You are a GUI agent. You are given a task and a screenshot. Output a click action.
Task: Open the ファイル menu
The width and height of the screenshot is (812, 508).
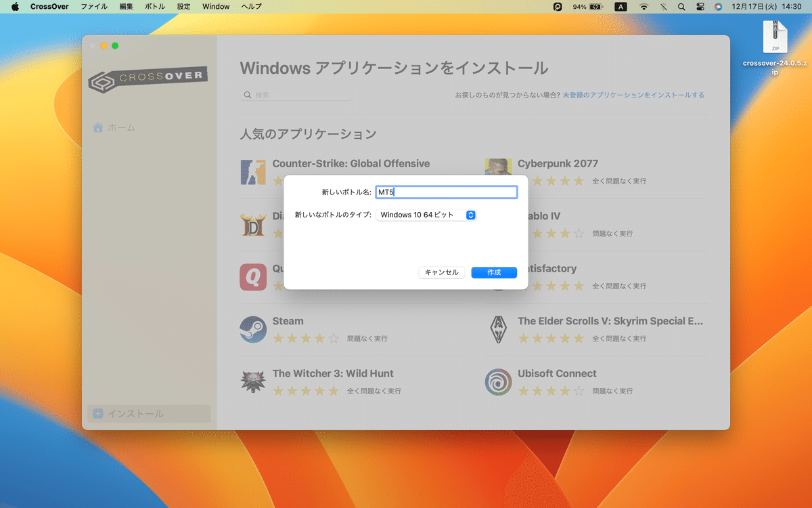94,7
